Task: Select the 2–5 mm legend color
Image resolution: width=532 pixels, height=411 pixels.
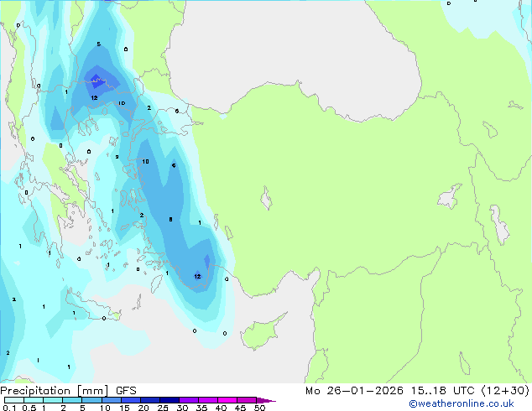Action: 72,400
